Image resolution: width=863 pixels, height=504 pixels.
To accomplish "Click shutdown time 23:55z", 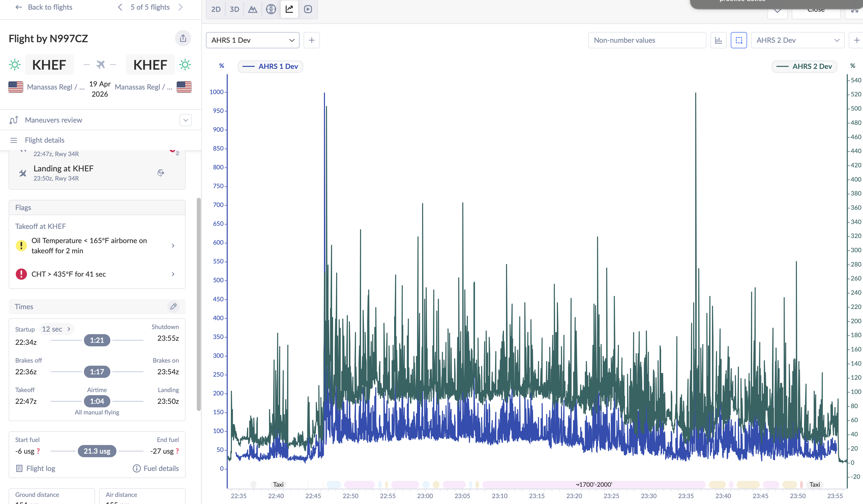I will pos(168,338).
